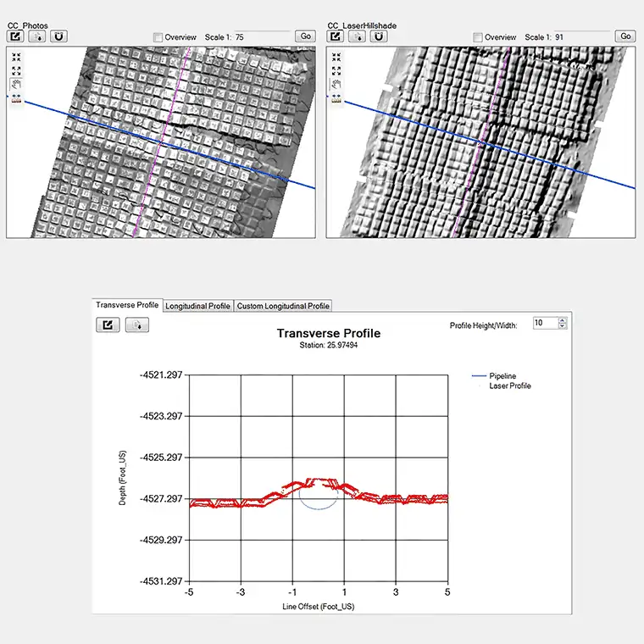The height and width of the screenshot is (644, 644).
Task: Click depth label -4527.297 on chart axis
Action: (161, 498)
